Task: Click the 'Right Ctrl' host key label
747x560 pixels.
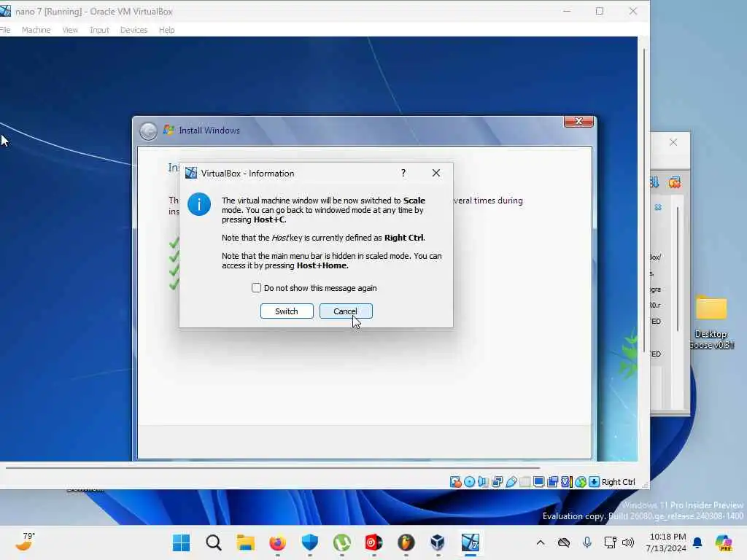Action: click(618, 482)
